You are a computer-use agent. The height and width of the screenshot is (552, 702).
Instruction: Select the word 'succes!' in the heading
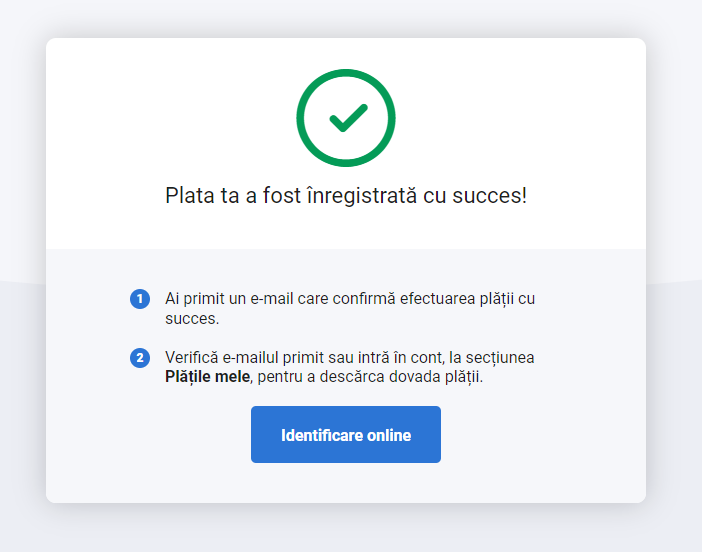(490, 196)
